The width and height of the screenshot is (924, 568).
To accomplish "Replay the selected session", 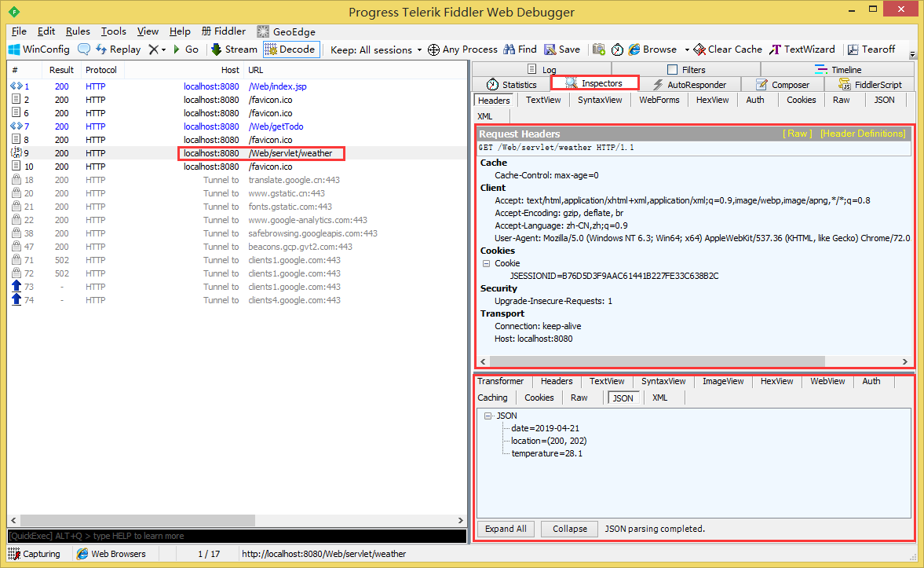I will coord(119,49).
